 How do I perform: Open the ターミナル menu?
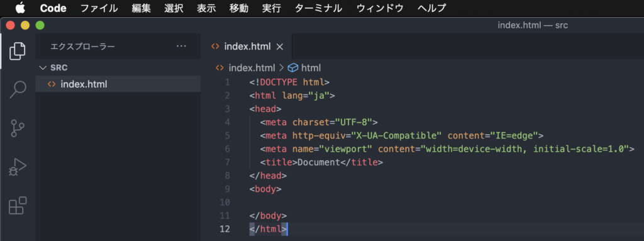click(318, 8)
